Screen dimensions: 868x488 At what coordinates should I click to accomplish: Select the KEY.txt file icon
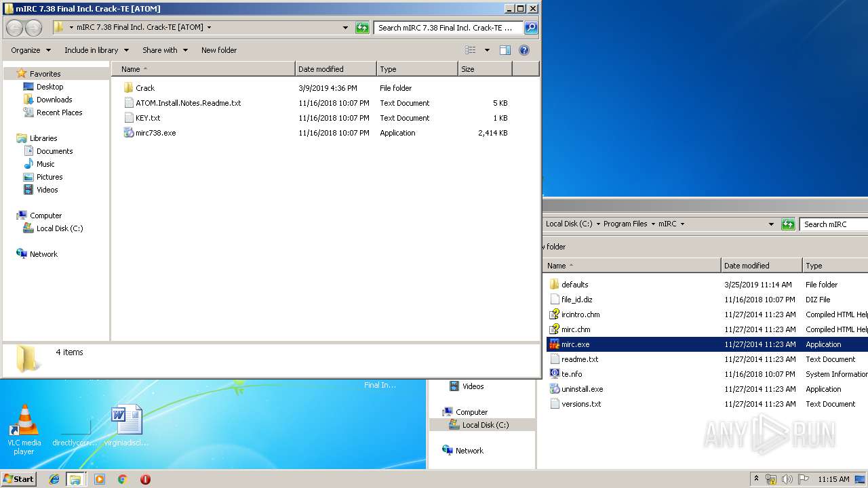pos(129,118)
